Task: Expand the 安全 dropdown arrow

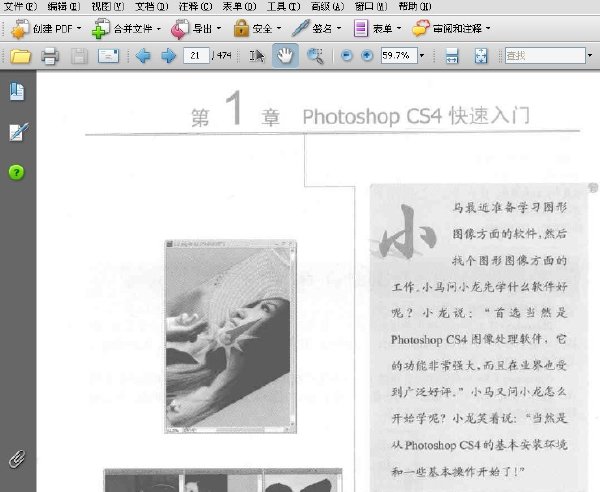Action: point(279,28)
